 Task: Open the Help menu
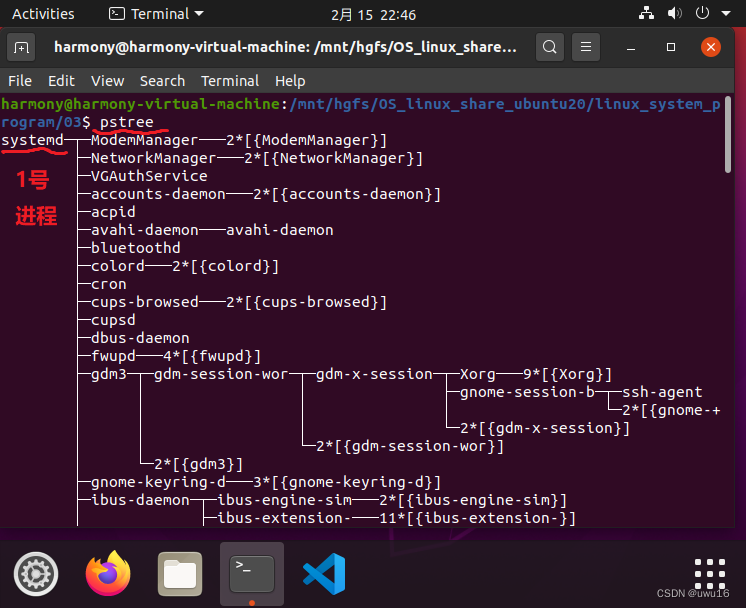click(x=290, y=81)
